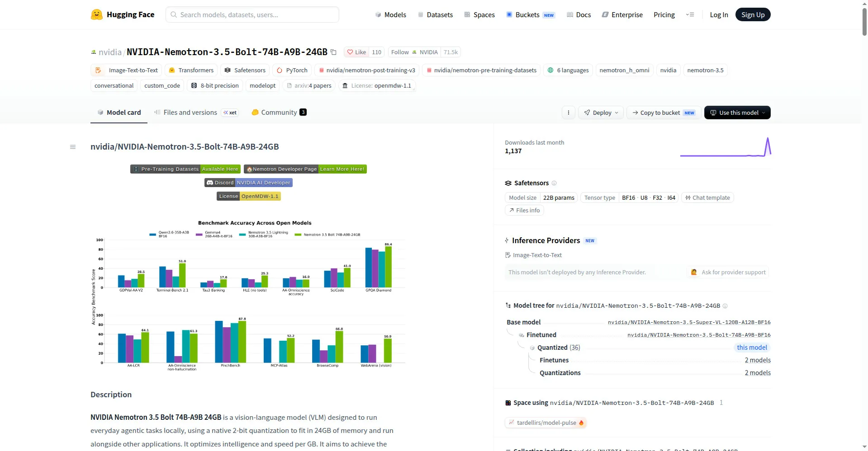Expand the top navigation more menu

(690, 14)
